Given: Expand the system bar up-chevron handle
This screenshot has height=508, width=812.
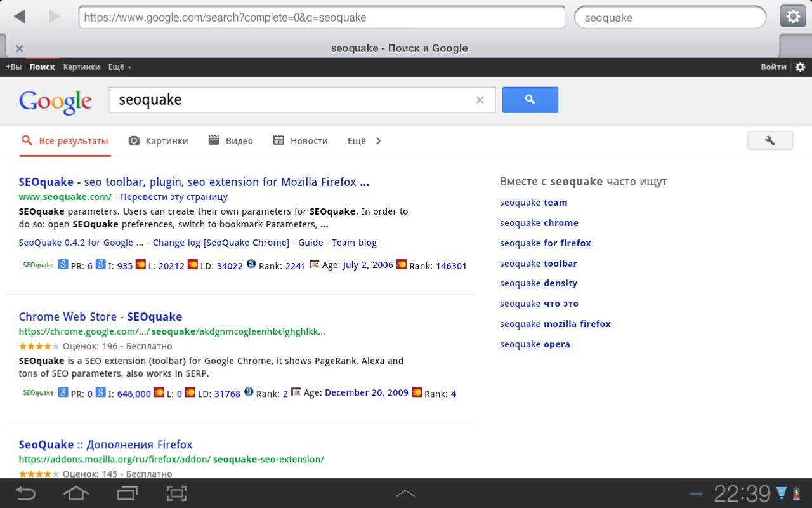Looking at the screenshot, I should point(405,493).
